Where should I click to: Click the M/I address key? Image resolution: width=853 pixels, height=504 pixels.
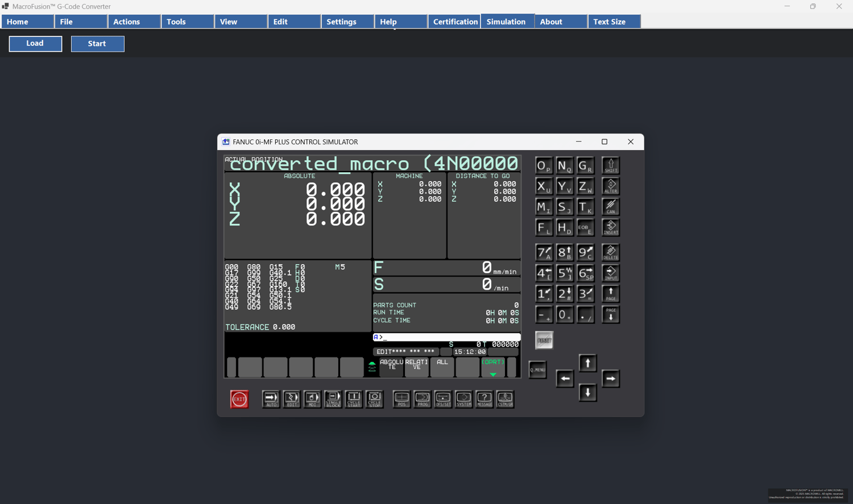[x=544, y=207]
